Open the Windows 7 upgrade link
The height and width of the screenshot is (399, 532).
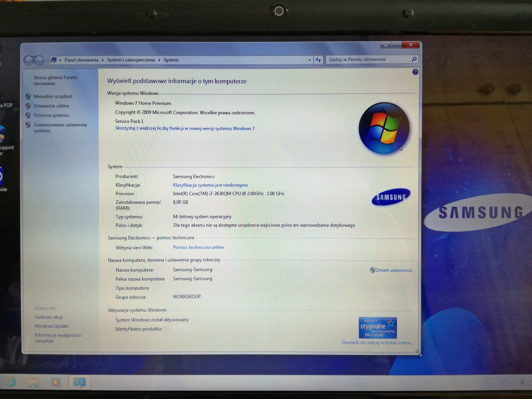185,128
